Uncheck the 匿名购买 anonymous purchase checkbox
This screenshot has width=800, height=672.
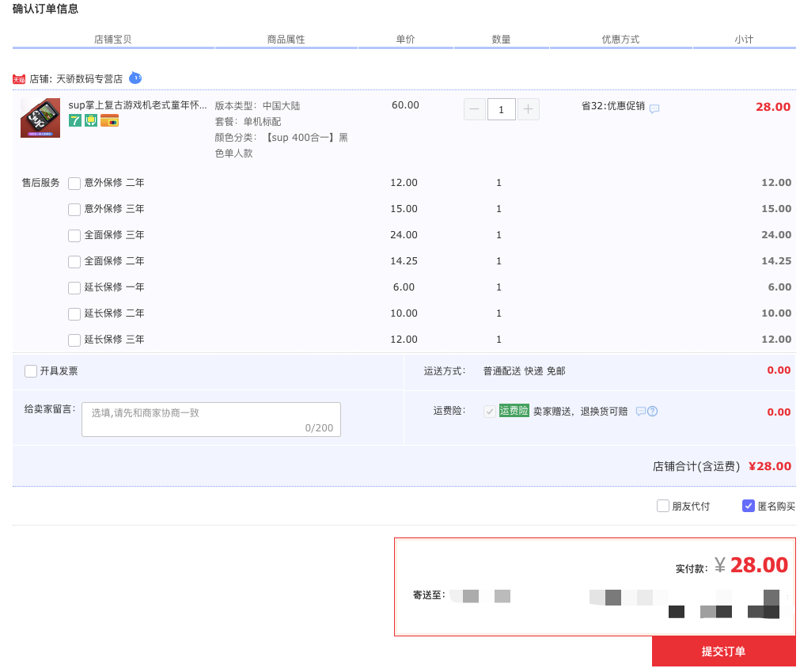click(748, 506)
